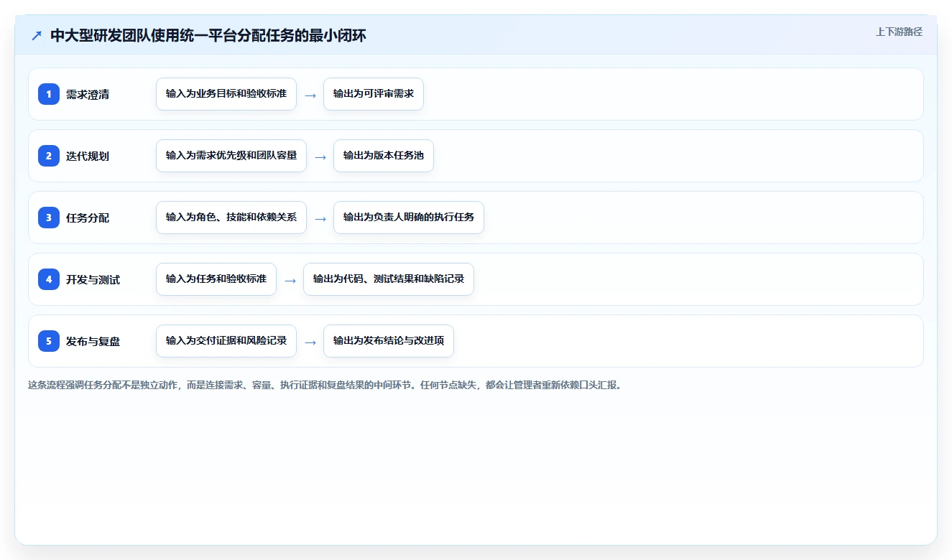
Task: Click the 输出为负责人明确的执行任务 chip
Action: [x=409, y=218]
